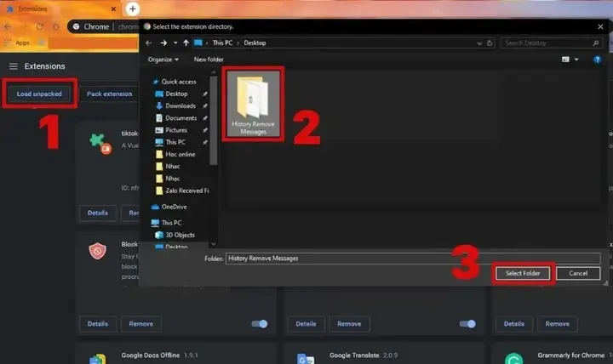
Task: Open the Extensions hamburger menu
Action: tap(13, 65)
